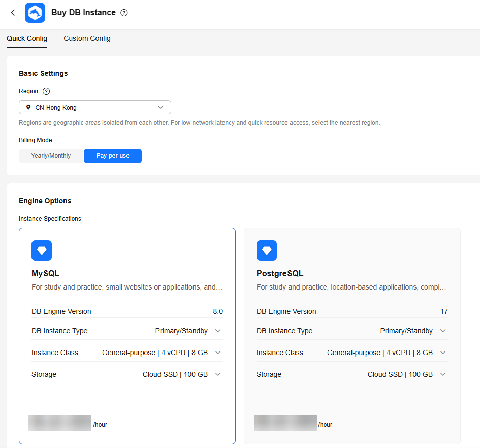
Task: Expand PostgreSQL Storage dropdown
Action: pos(443,374)
